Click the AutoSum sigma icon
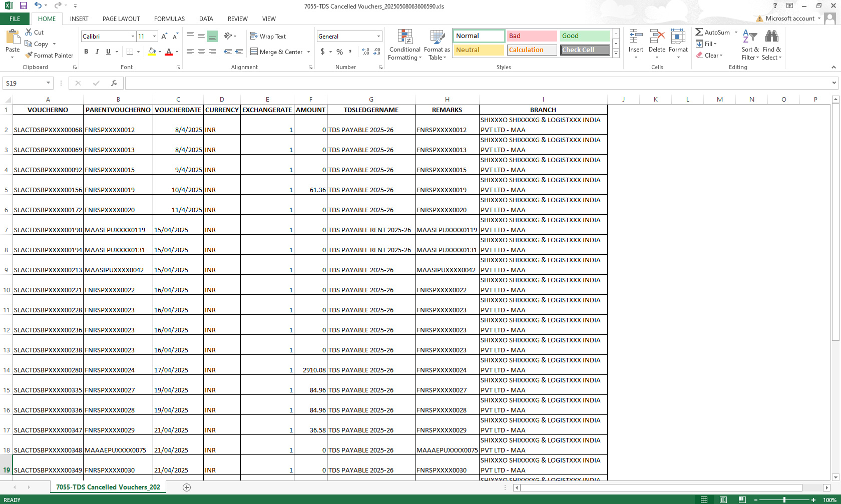 pos(699,32)
